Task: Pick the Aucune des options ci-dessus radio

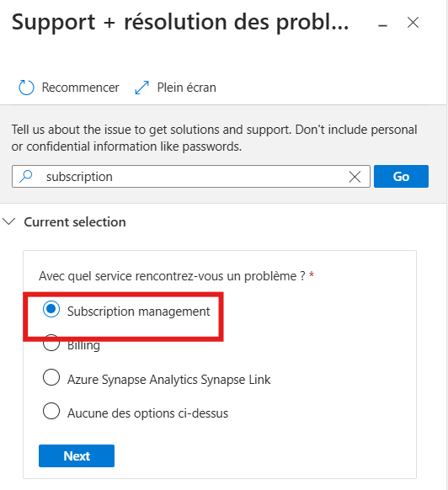Action: click(x=51, y=411)
